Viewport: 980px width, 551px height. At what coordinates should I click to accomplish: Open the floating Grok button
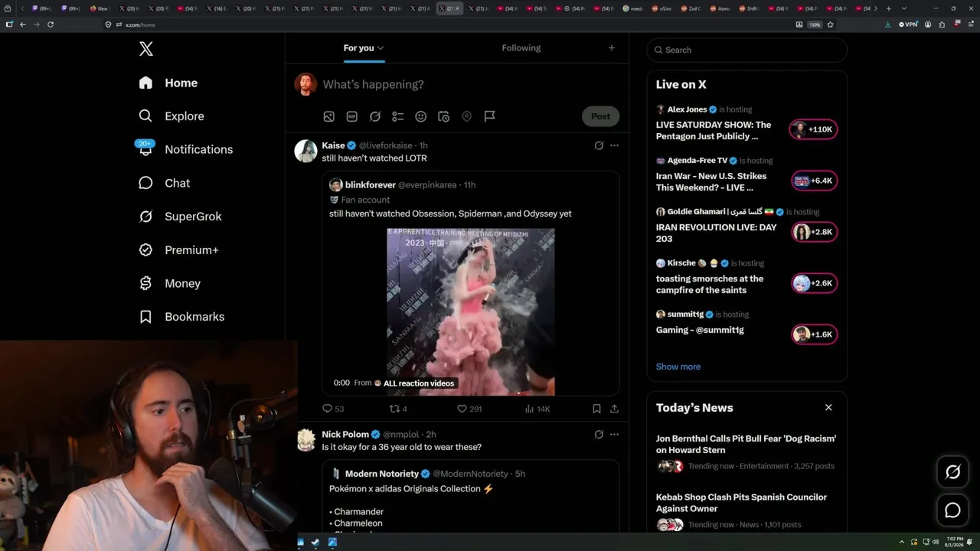point(952,472)
